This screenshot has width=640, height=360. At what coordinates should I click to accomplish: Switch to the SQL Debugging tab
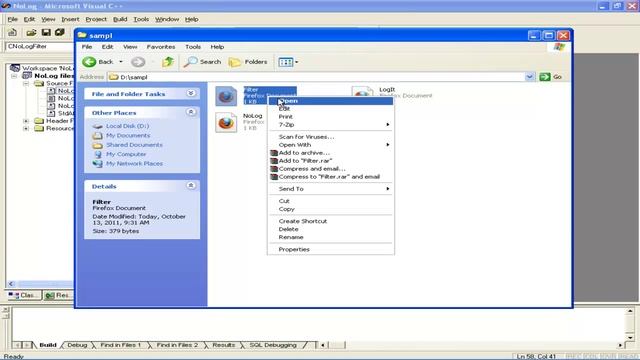click(x=273, y=345)
